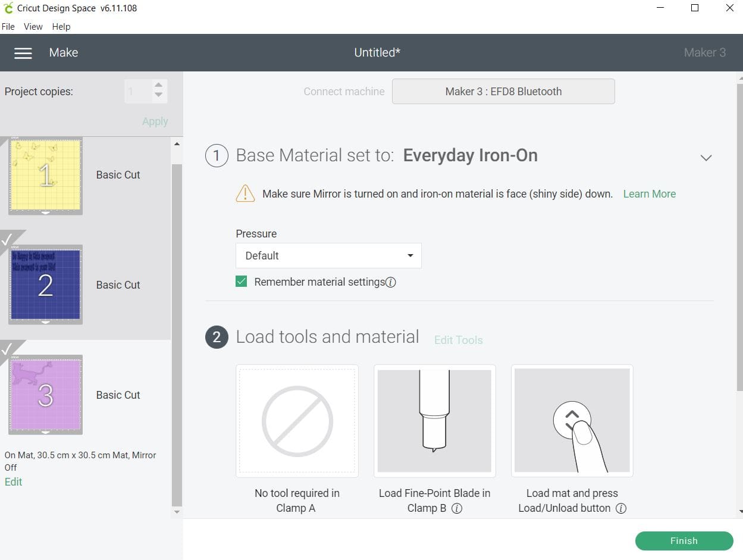This screenshot has height=560, width=743.
Task: Expand the Base Material section chevron
Action: 706,158
